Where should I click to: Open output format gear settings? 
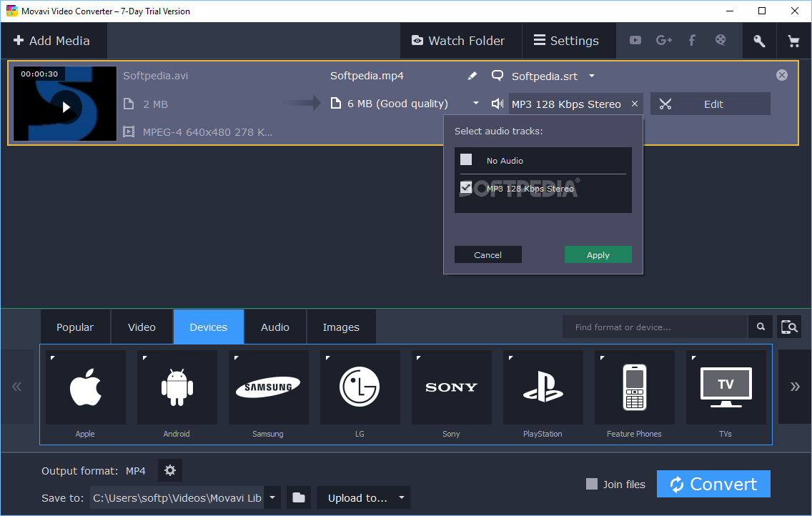pos(170,470)
